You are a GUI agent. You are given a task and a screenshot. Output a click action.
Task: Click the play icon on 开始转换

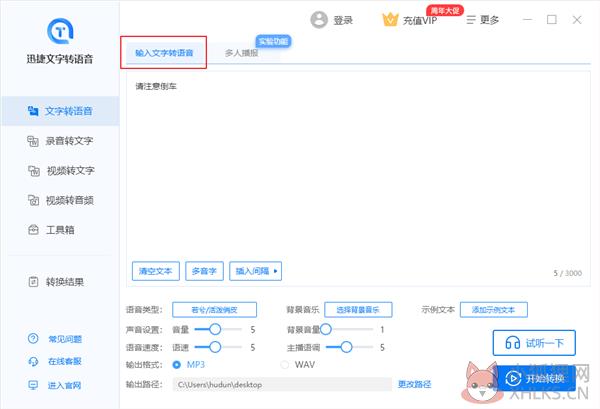(x=513, y=379)
